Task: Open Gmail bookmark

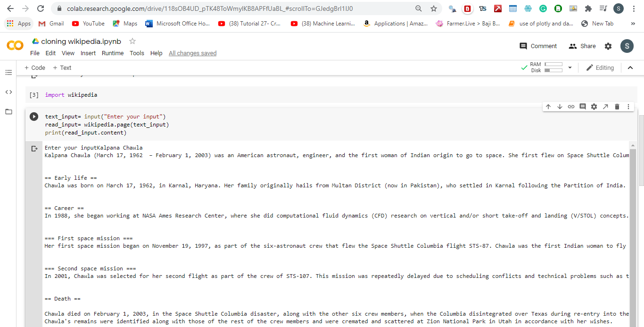Action: tap(51, 24)
